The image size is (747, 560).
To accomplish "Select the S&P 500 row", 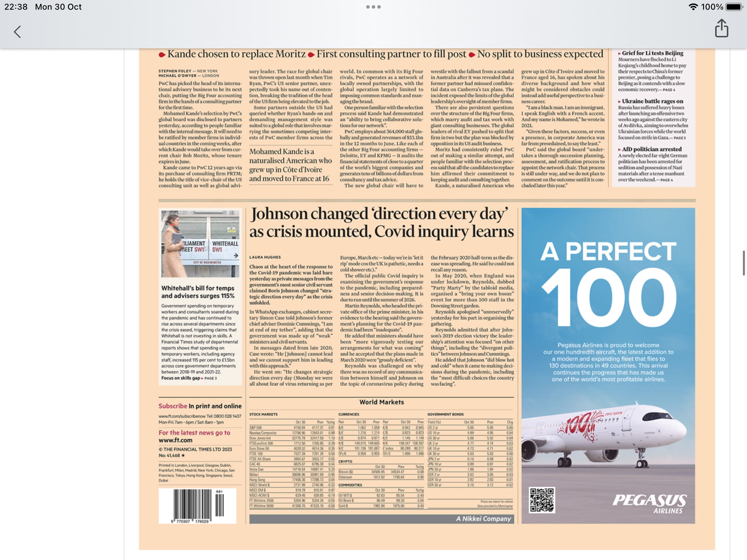I will tap(292, 428).
